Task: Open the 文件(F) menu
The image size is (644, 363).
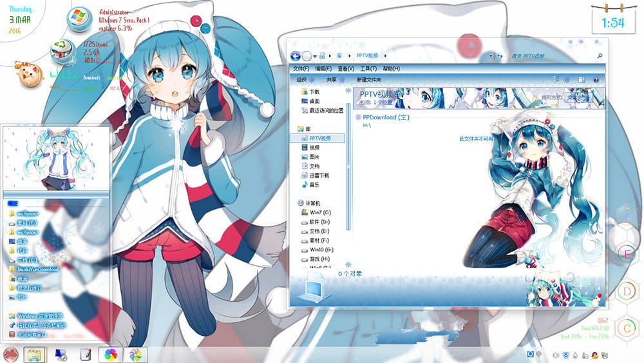Action: 301,68
